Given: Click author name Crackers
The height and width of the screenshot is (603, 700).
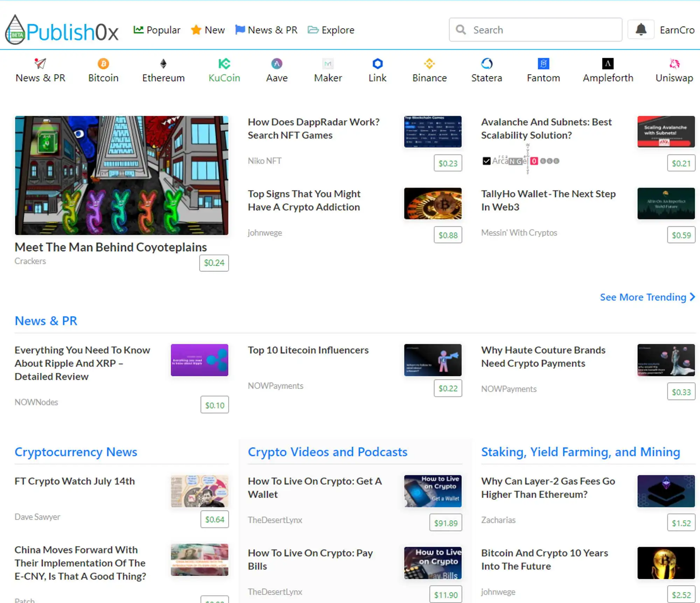Looking at the screenshot, I should click(30, 261).
